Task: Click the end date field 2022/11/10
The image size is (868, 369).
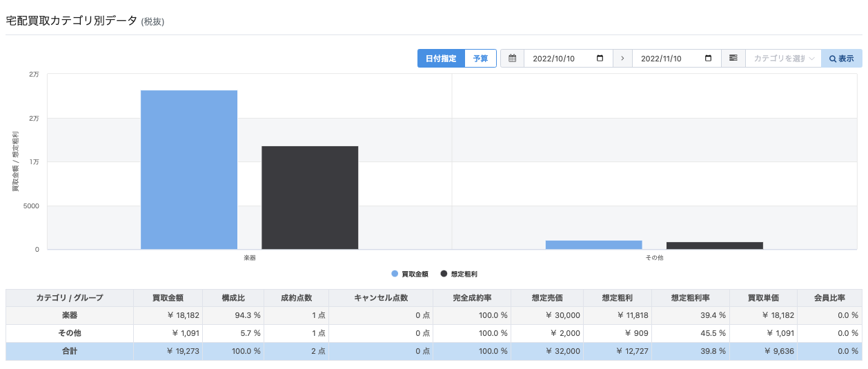Action: (676, 59)
